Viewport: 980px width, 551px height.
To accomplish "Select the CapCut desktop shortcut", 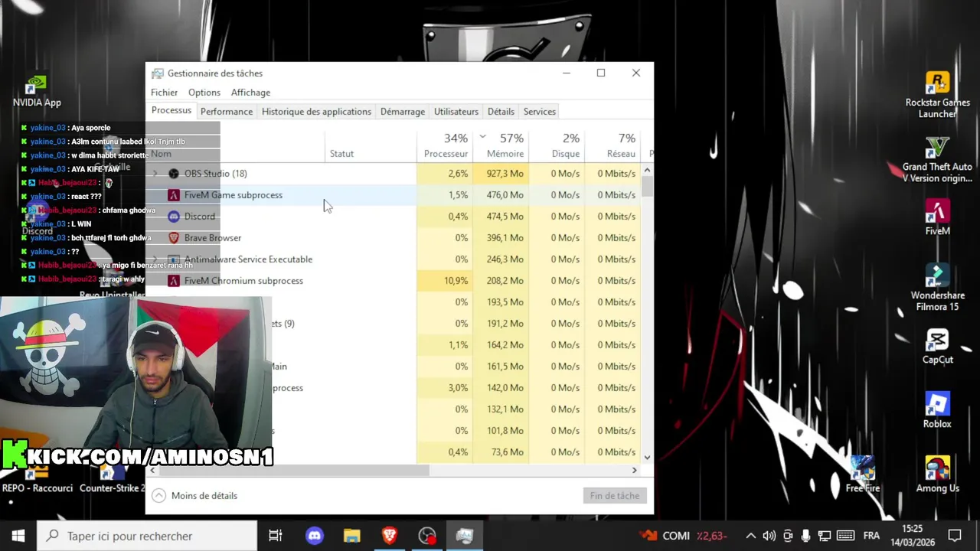I will [x=937, y=346].
